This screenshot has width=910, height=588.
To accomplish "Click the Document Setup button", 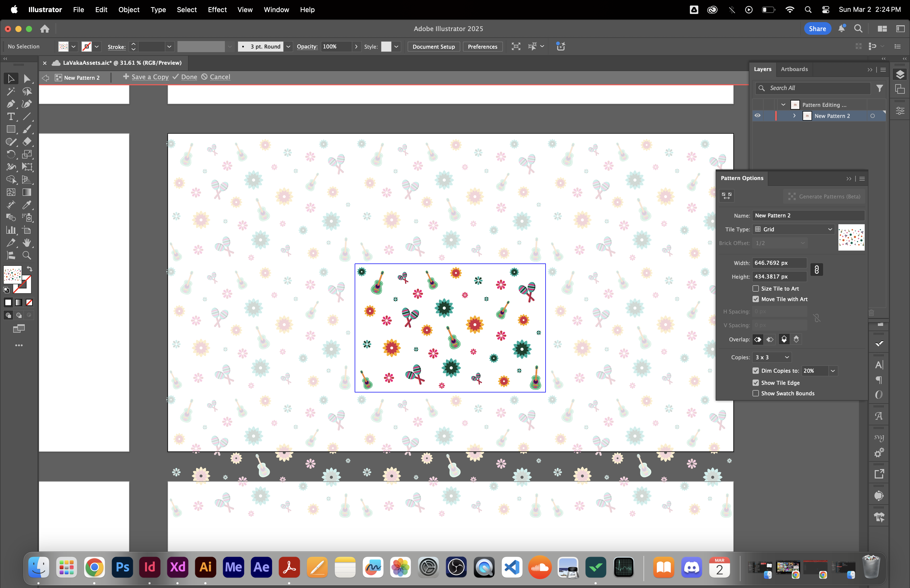I will pyautogui.click(x=433, y=47).
